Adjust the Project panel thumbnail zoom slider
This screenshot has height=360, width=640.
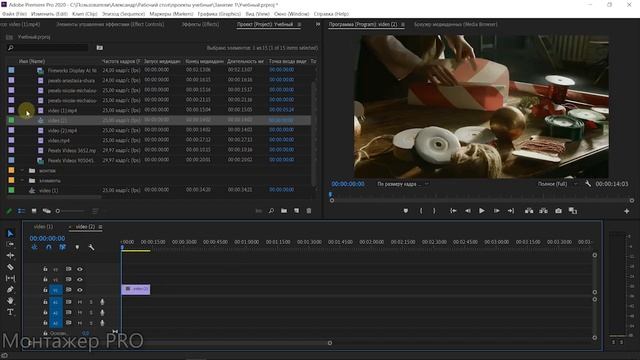tap(71, 211)
